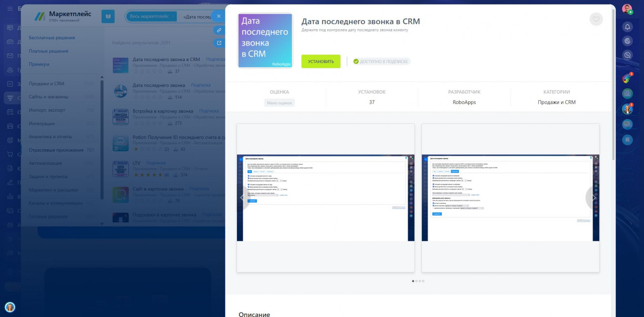Select first carousel pagination dot
644x317 pixels.
click(x=413, y=281)
